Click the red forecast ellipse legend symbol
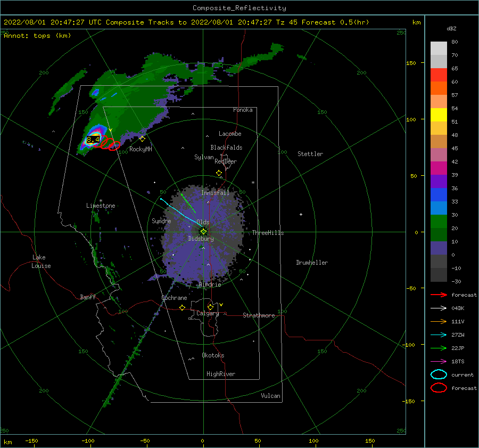 439,388
